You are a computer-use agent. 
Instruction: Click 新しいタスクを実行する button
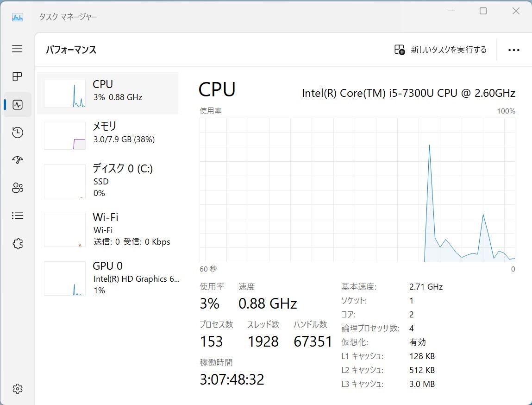coord(440,50)
